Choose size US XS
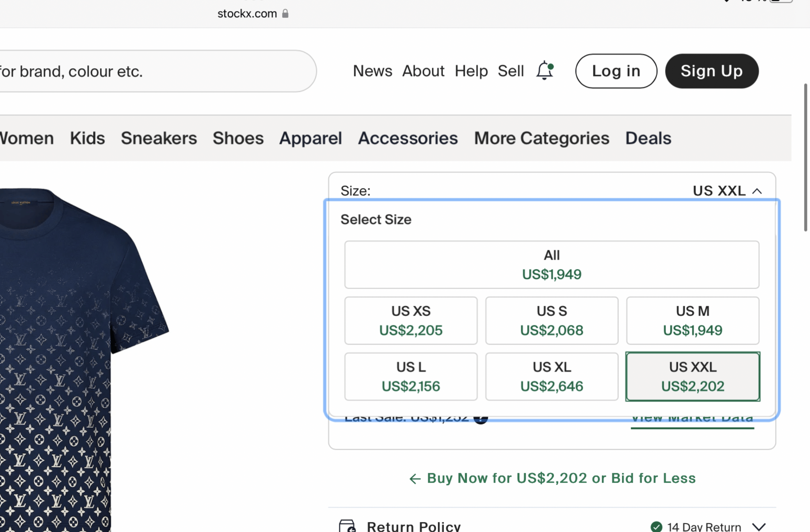This screenshot has height=532, width=810. coord(411,320)
